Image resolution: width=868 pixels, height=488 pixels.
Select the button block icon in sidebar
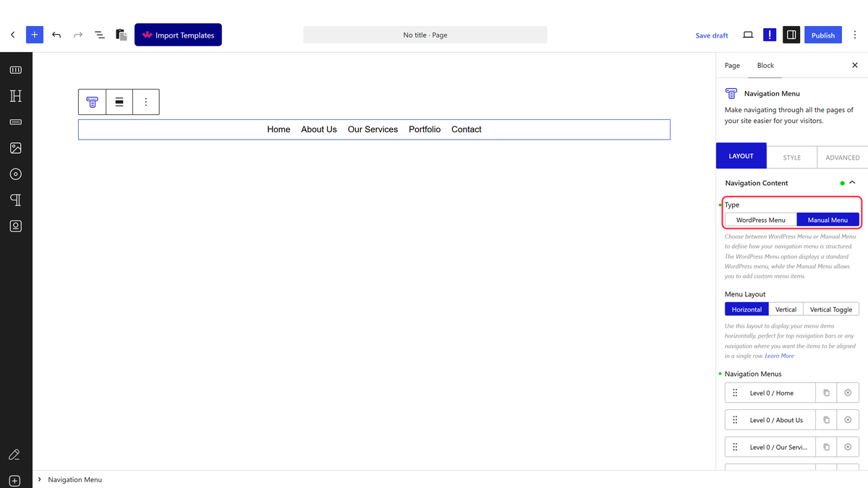tap(16, 122)
